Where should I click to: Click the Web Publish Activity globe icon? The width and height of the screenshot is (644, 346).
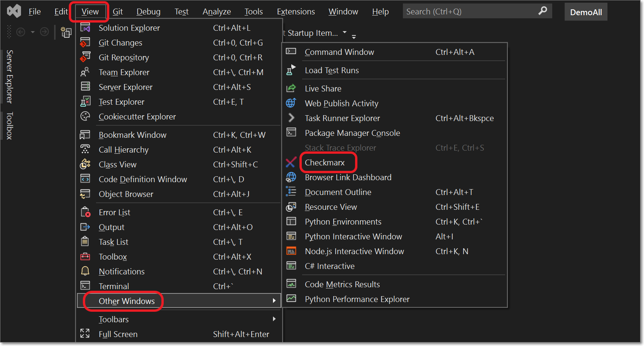click(x=291, y=103)
